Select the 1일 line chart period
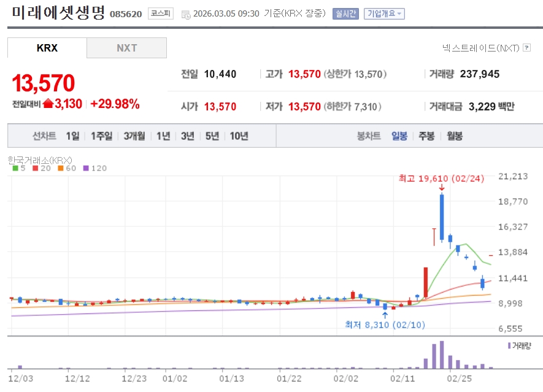The image size is (543, 392). [x=73, y=136]
